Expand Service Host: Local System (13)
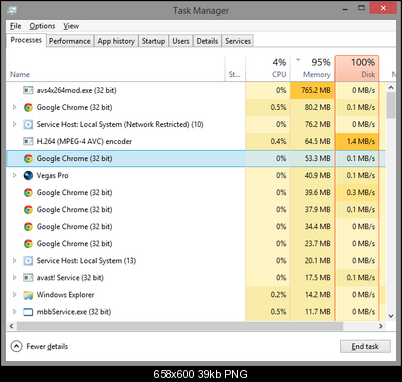 (15, 261)
